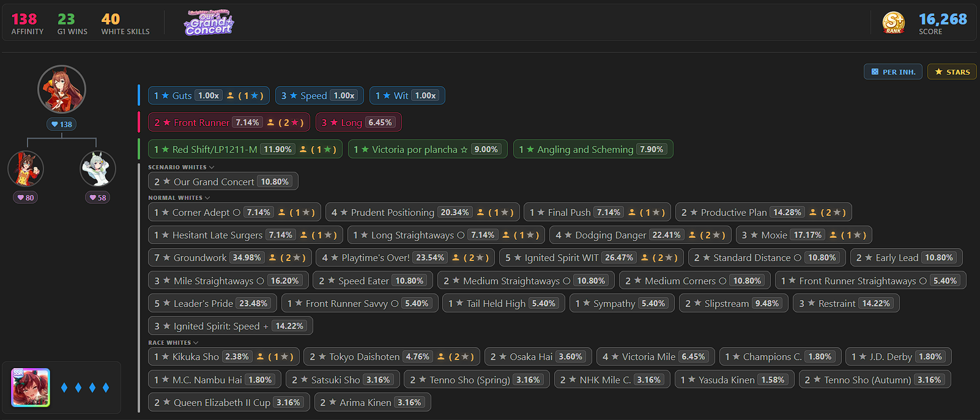Click the Our Grand Concert scenario logo
The height and width of the screenshot is (420, 980).
(x=209, y=23)
